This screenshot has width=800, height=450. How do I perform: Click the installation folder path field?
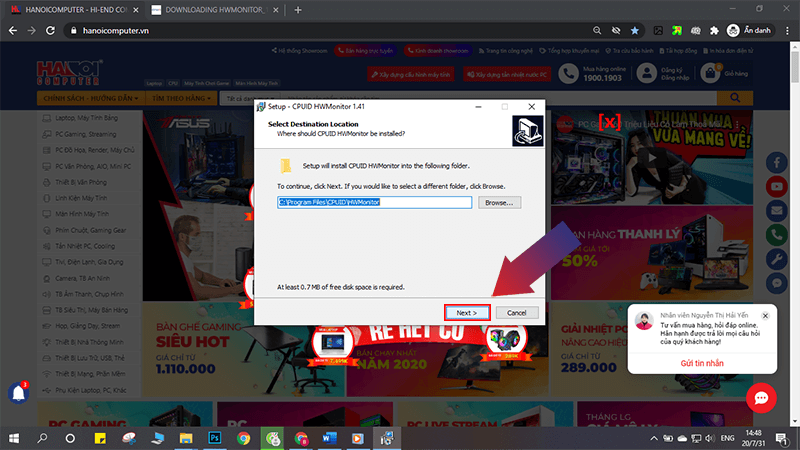374,202
